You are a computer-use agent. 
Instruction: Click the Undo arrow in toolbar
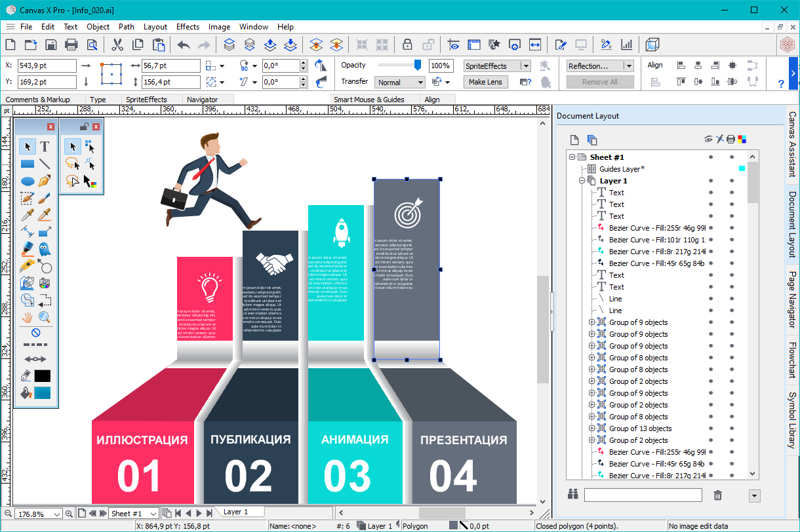[x=184, y=45]
